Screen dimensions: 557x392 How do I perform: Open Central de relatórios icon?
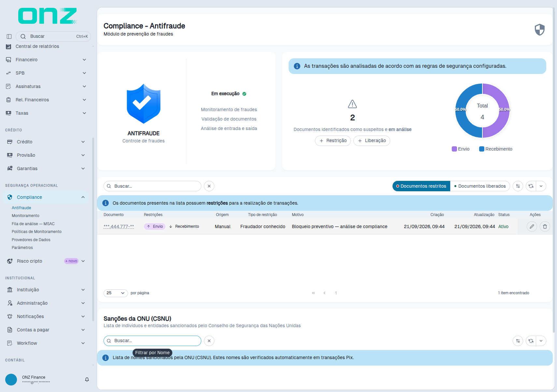coord(8,47)
